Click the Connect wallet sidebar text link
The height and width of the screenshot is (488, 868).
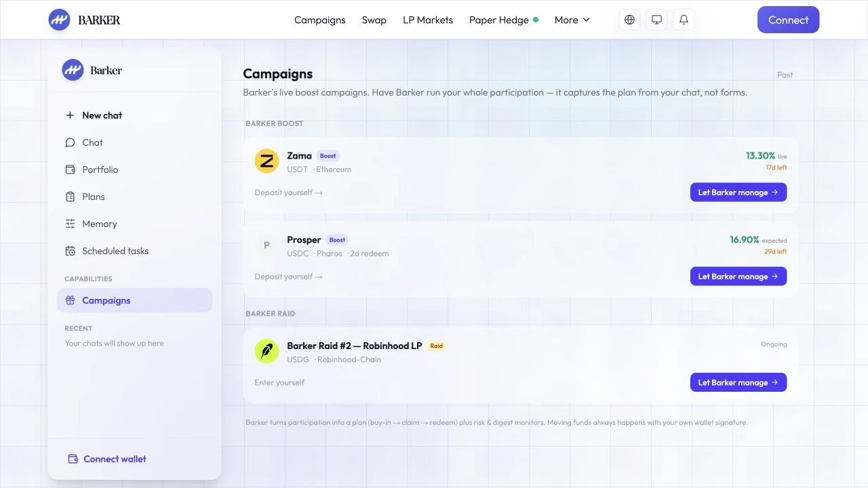[115, 459]
